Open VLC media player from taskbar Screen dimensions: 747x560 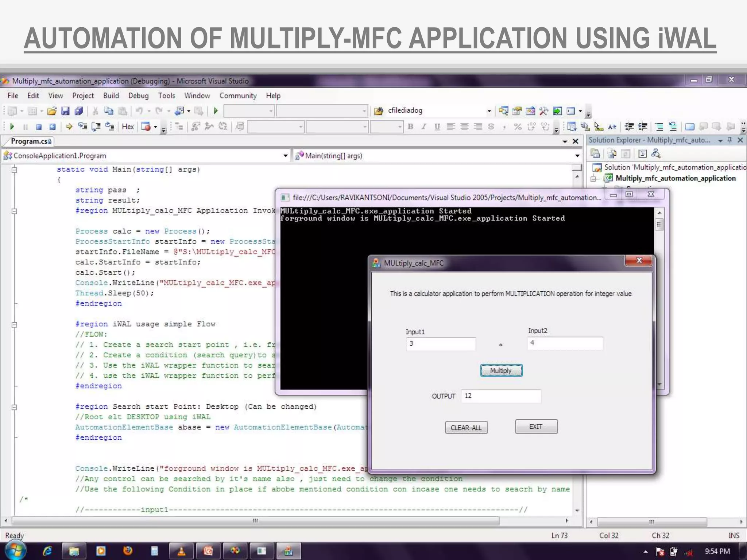[x=181, y=551]
